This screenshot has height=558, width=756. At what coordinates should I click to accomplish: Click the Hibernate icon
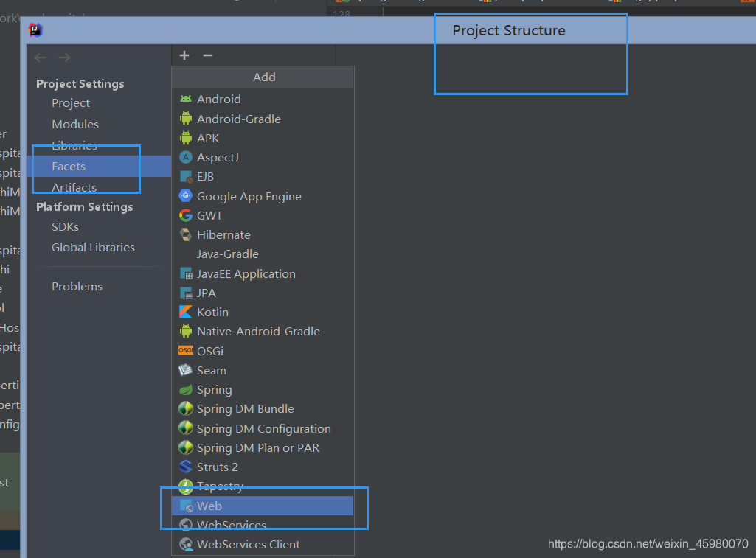point(186,234)
